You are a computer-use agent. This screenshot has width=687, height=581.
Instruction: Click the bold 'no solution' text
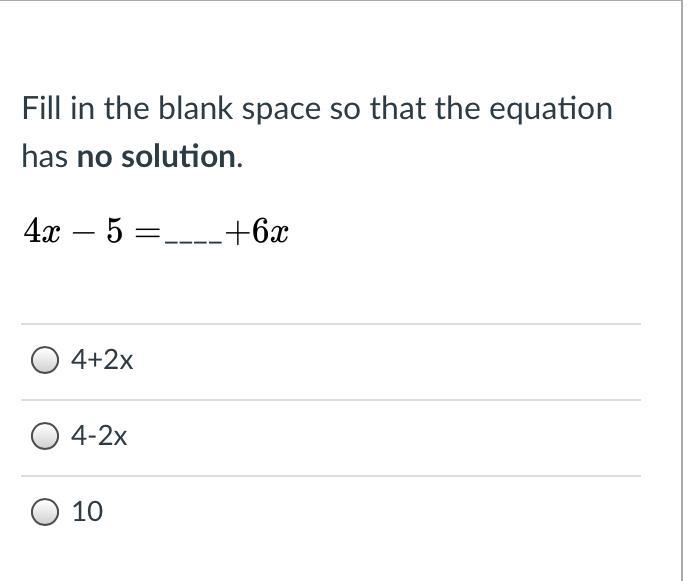(157, 156)
